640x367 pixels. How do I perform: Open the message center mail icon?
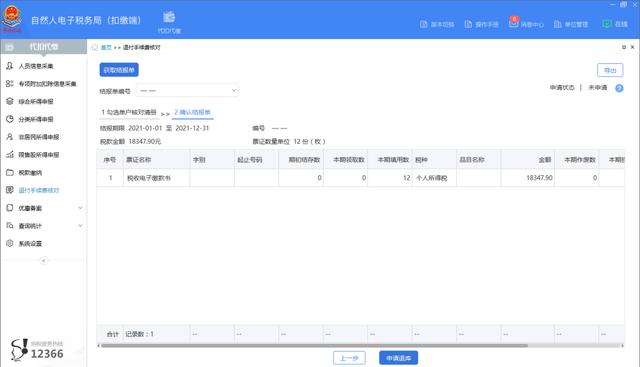513,23
